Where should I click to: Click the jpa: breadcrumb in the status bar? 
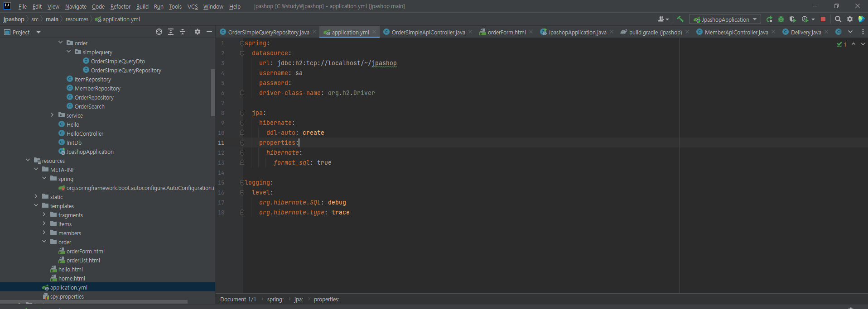tap(299, 299)
